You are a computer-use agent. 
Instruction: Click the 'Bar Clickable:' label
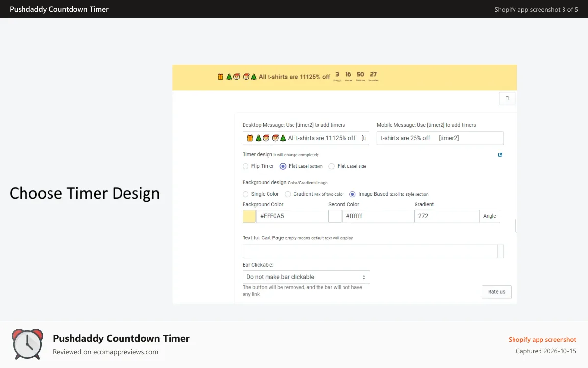coord(258,265)
